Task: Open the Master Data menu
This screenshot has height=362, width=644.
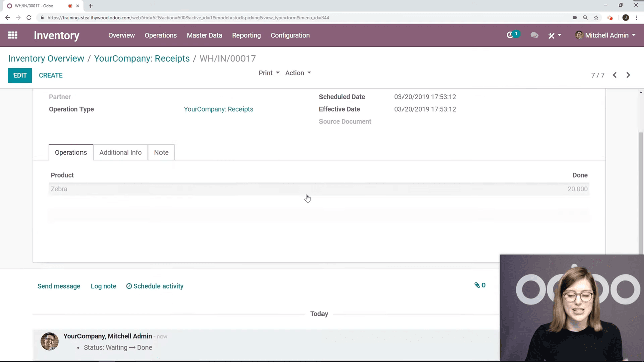Action: click(x=204, y=35)
